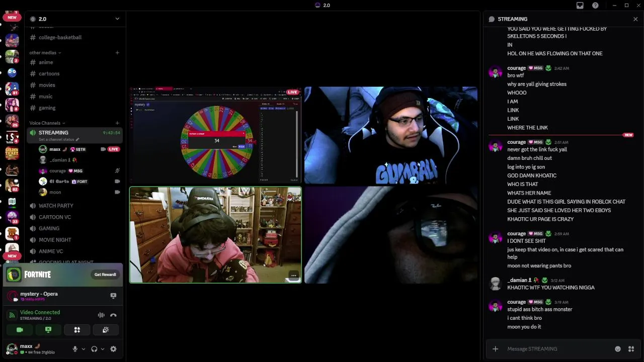
Task: Open User Settings gear
Action: pyautogui.click(x=113, y=349)
